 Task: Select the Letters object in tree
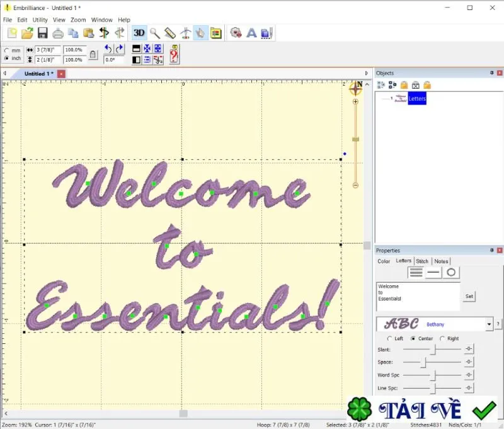pos(417,99)
